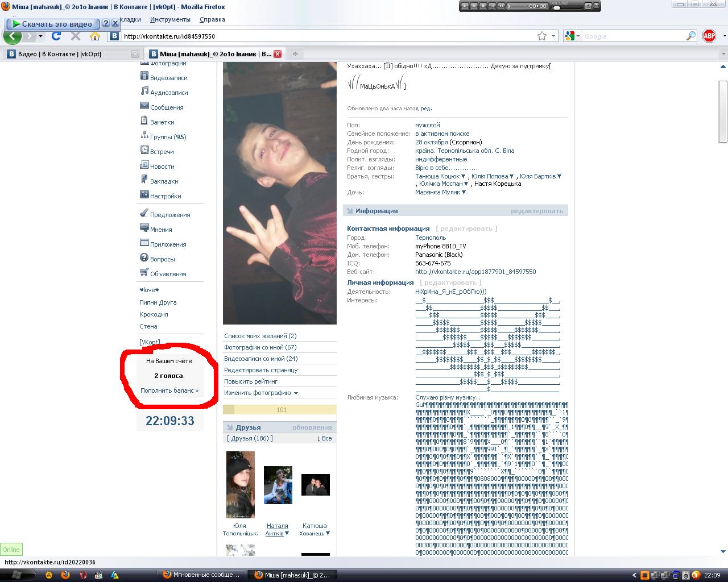Viewport: 728px width, 582px height.
Task: Click the Закладки bookmark icon
Action: [144, 180]
